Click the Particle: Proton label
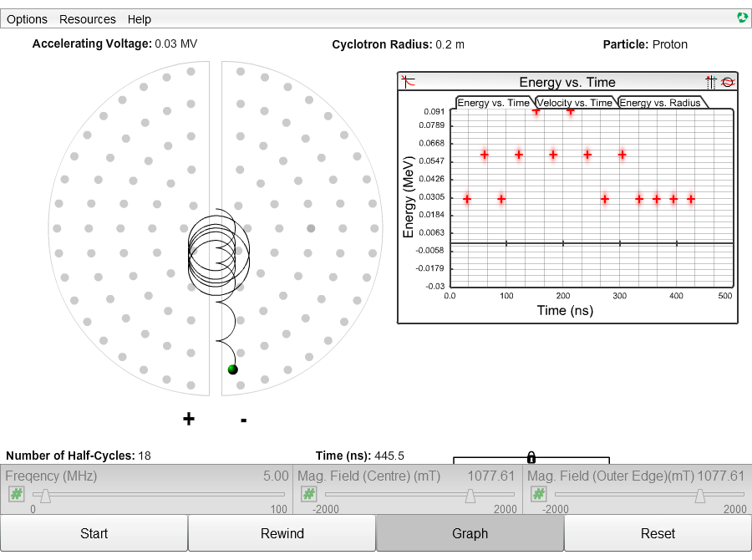The width and height of the screenshot is (752, 560). (645, 44)
